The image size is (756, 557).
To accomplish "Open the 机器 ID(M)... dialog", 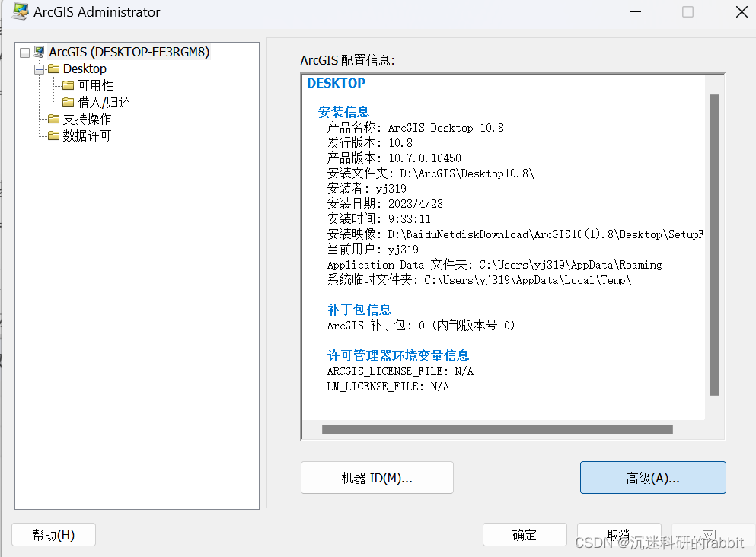I will click(x=377, y=478).
